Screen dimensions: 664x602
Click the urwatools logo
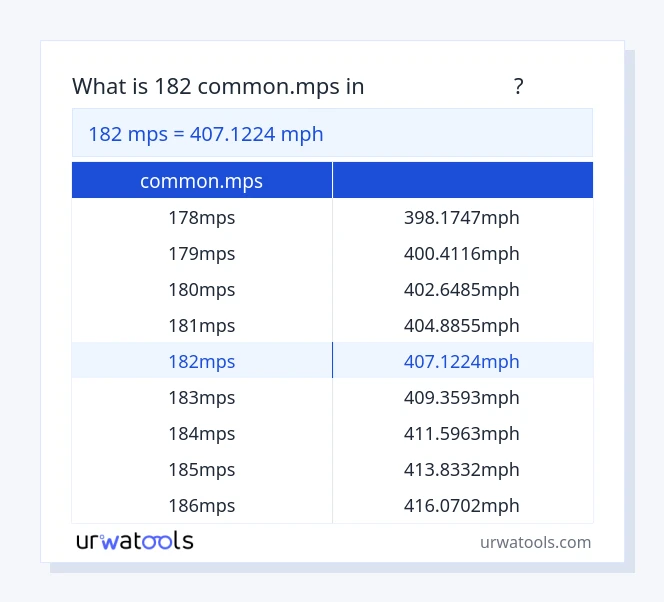pyautogui.click(x=135, y=541)
